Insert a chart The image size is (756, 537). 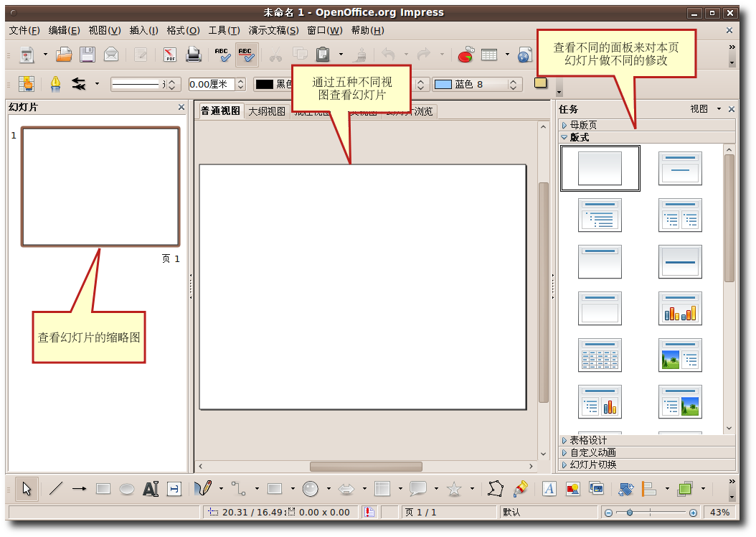coord(466,55)
